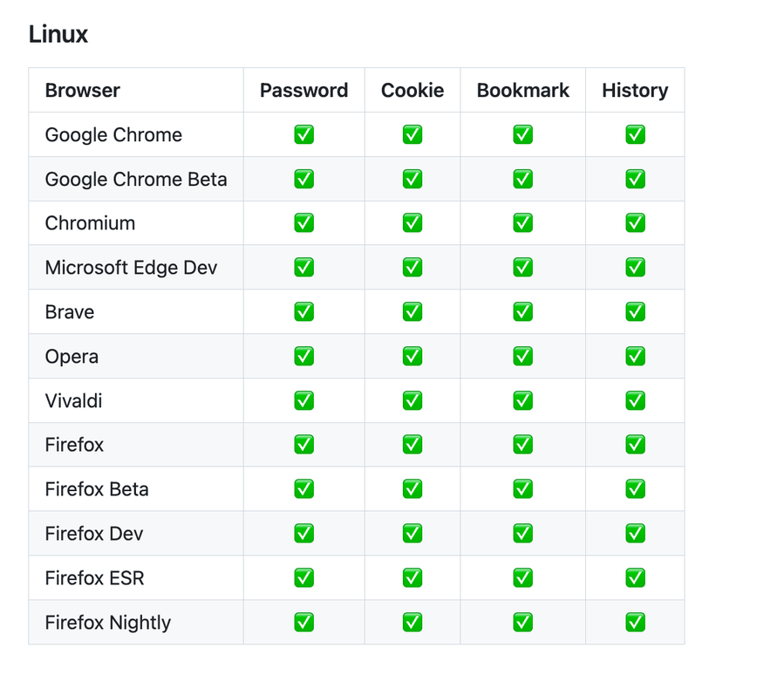Click the Brave History checkmark
The image size is (784, 675).
click(636, 312)
